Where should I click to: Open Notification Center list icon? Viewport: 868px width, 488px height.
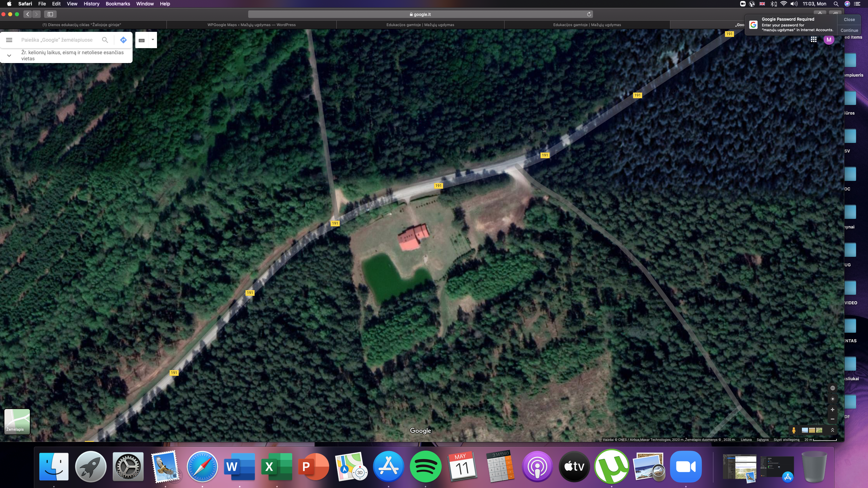pyautogui.click(x=857, y=4)
